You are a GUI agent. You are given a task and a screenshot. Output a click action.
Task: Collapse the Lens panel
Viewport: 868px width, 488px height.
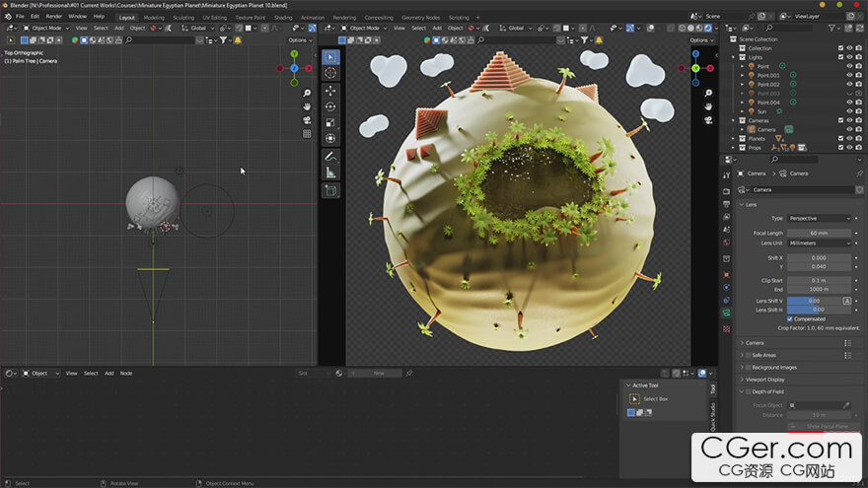click(751, 205)
